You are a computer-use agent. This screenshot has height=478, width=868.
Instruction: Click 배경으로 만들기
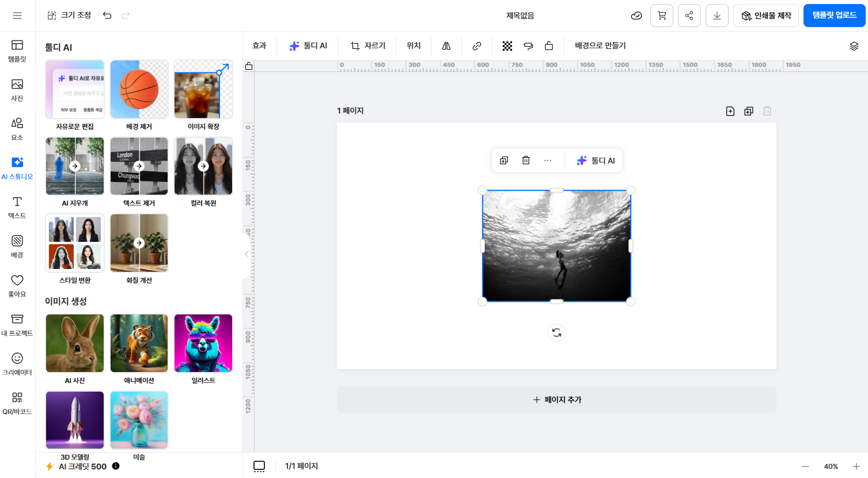pos(600,46)
